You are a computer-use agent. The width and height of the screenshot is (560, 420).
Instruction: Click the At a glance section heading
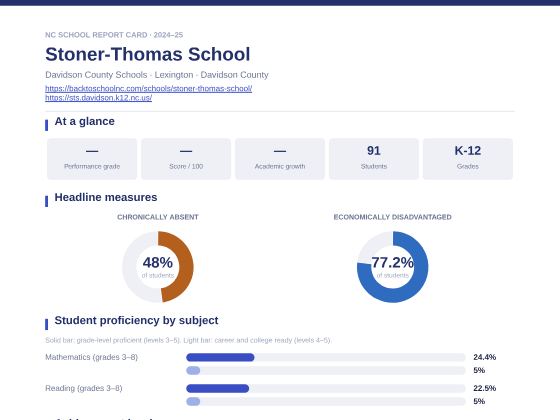pyautogui.click(x=85, y=121)
